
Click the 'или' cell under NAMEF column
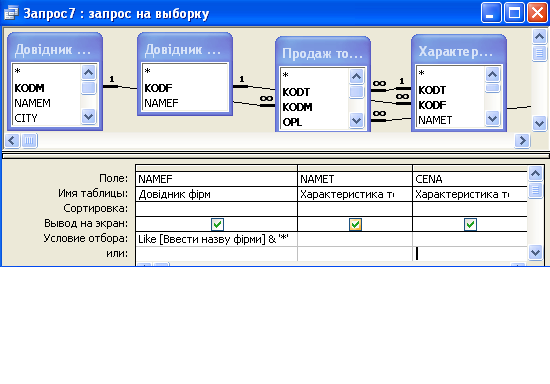coord(216,254)
